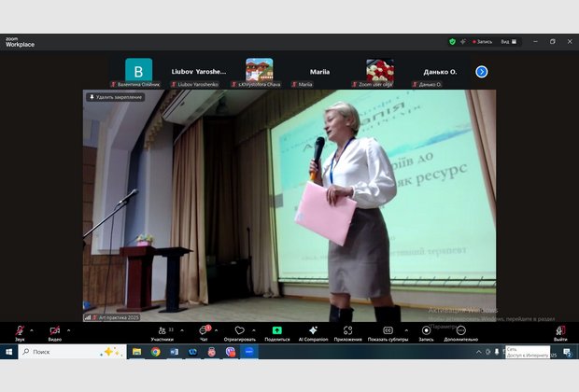Click the Zoom Workplace logo
579x392 pixels.
coord(20,42)
